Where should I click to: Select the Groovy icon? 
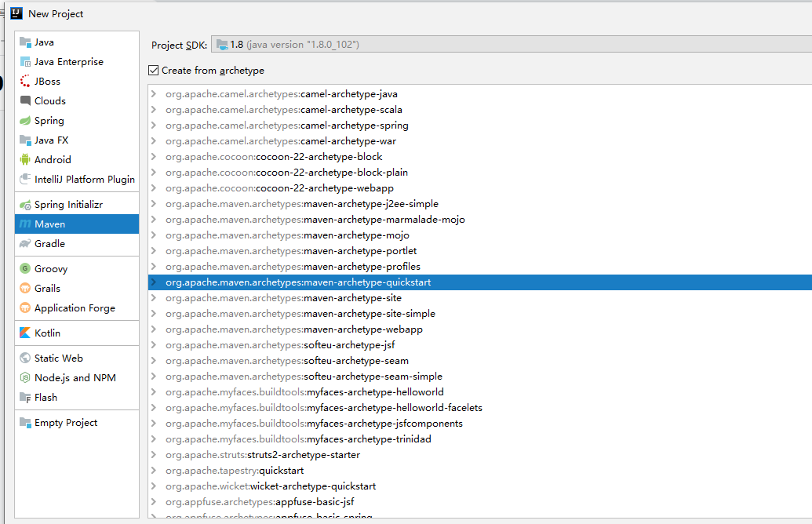(25, 268)
